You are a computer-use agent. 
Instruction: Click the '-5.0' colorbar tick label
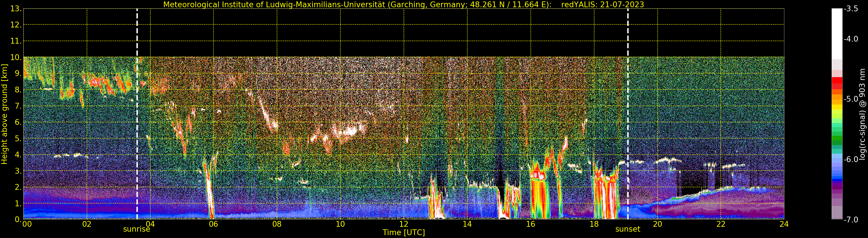pyautogui.click(x=851, y=99)
